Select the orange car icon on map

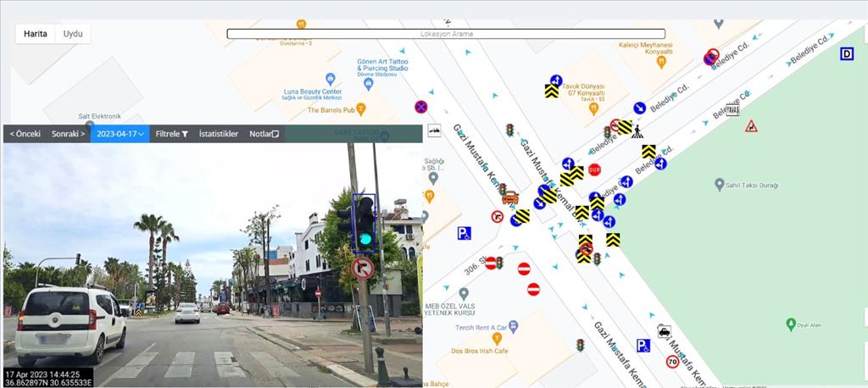click(510, 198)
